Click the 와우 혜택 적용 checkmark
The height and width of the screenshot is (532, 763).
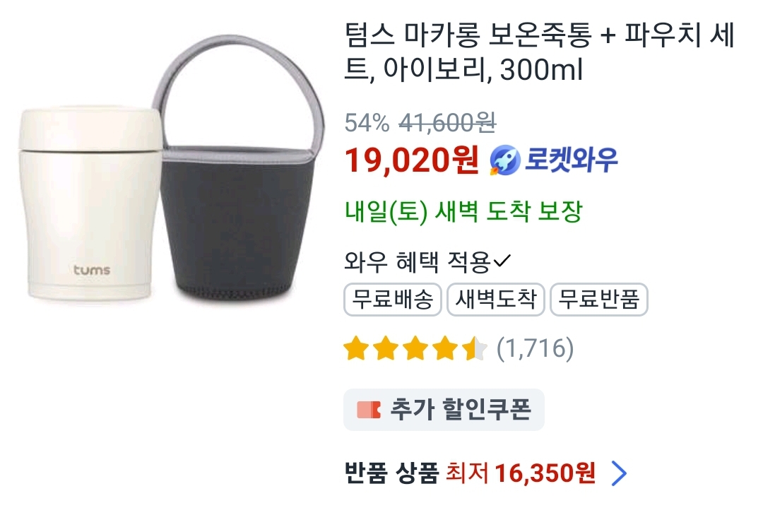(502, 261)
